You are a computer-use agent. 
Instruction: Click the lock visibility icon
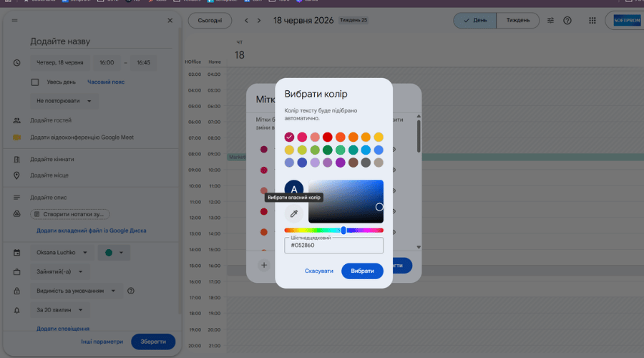[17, 291]
